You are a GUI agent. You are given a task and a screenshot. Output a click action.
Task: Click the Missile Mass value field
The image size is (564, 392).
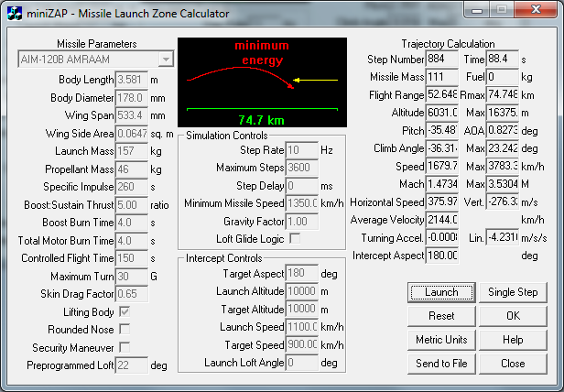[x=442, y=77]
